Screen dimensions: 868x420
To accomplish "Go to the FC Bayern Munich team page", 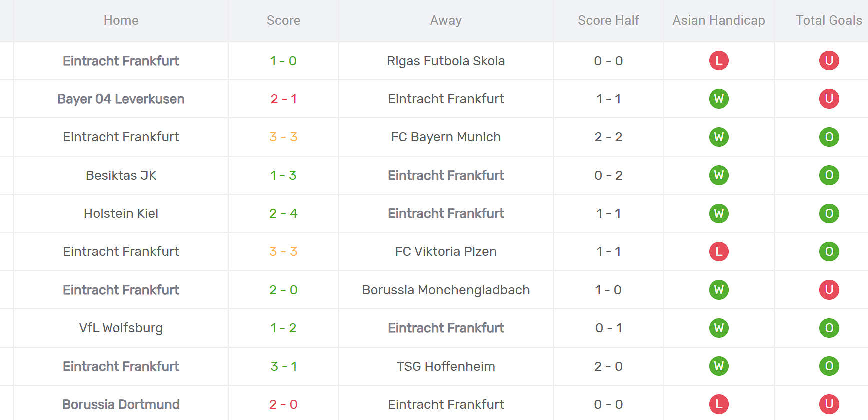I will click(x=446, y=137).
